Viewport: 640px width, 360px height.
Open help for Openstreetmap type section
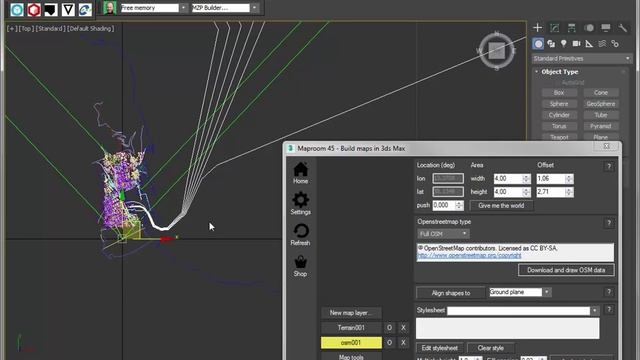[609, 223]
